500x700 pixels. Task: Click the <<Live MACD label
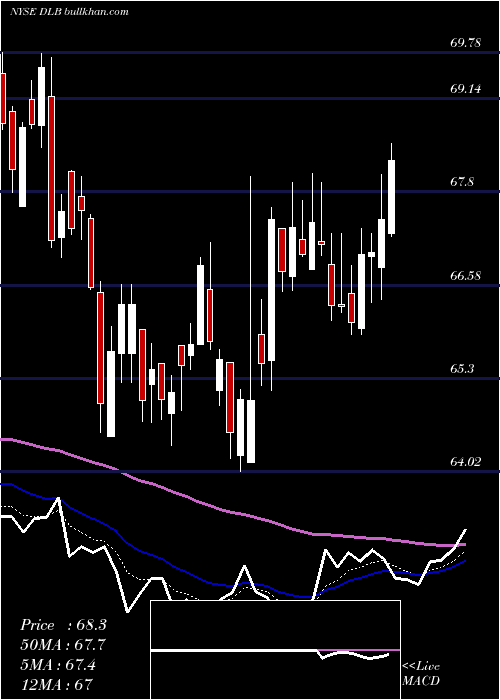[x=421, y=673]
